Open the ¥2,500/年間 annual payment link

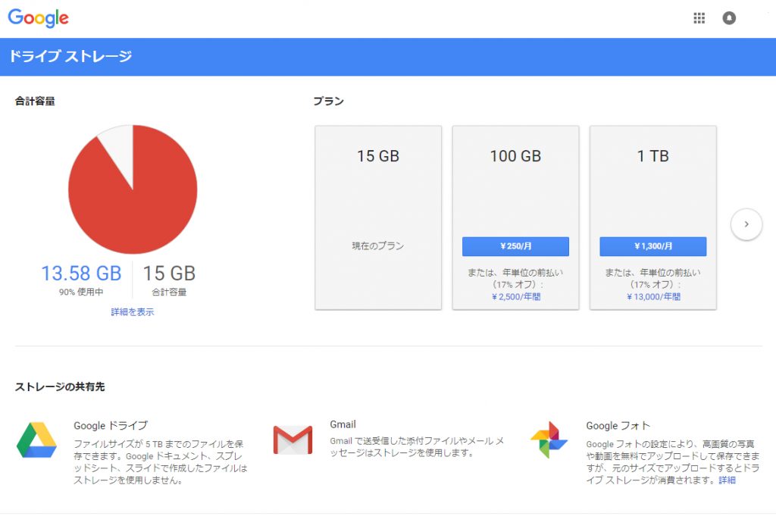click(x=515, y=297)
